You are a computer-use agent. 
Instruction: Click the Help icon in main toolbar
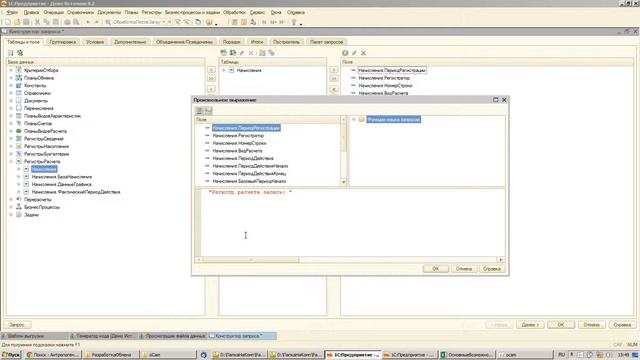(209, 22)
